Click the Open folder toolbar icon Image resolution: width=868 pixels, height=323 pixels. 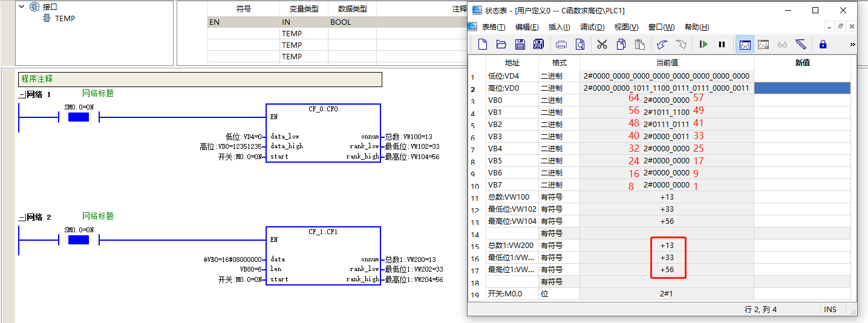pyautogui.click(x=501, y=44)
